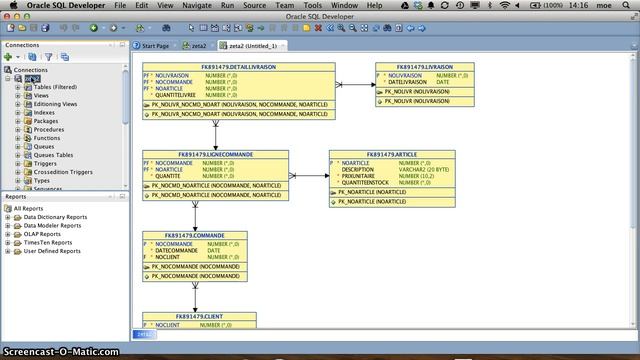This screenshot has height=360, width=640.
Task: Click the diagram Find binoculars icon
Action: (x=387, y=28)
